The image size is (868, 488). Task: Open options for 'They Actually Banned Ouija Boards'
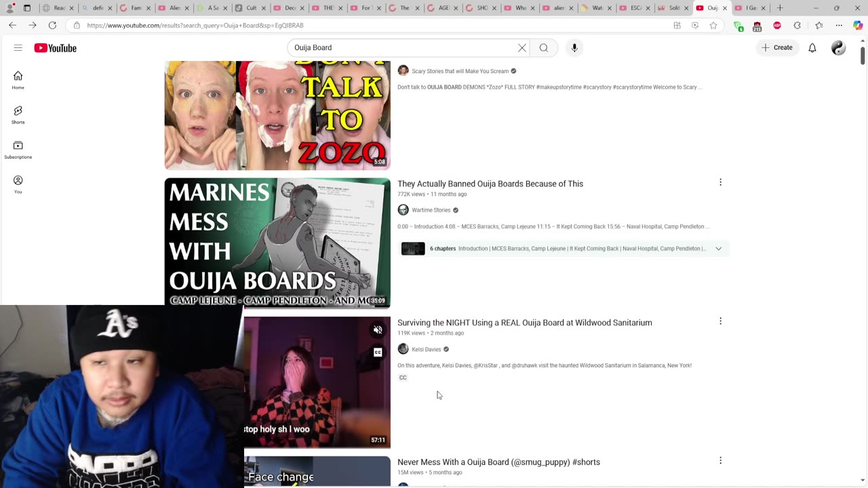tap(720, 182)
